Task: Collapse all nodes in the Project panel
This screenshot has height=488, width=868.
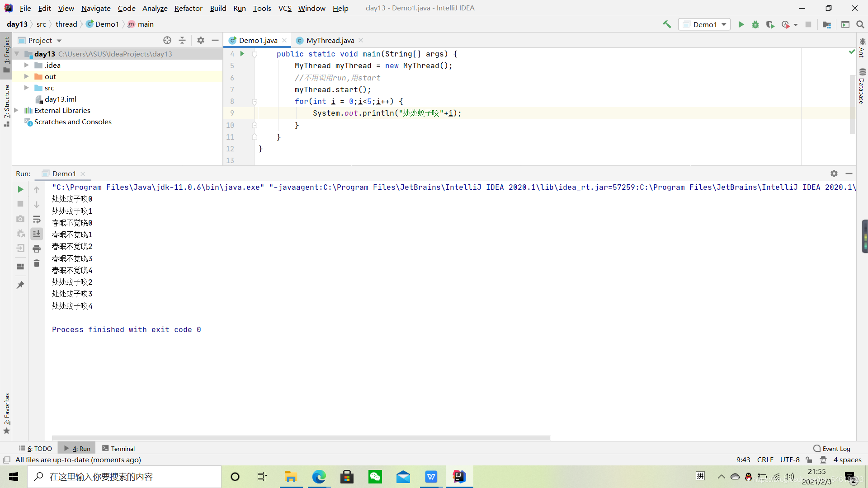Action: point(182,40)
